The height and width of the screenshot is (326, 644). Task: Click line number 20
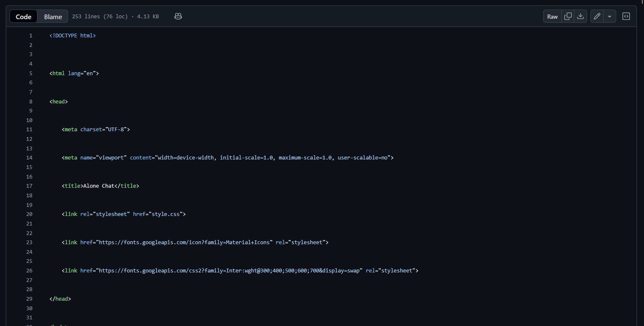click(x=29, y=214)
